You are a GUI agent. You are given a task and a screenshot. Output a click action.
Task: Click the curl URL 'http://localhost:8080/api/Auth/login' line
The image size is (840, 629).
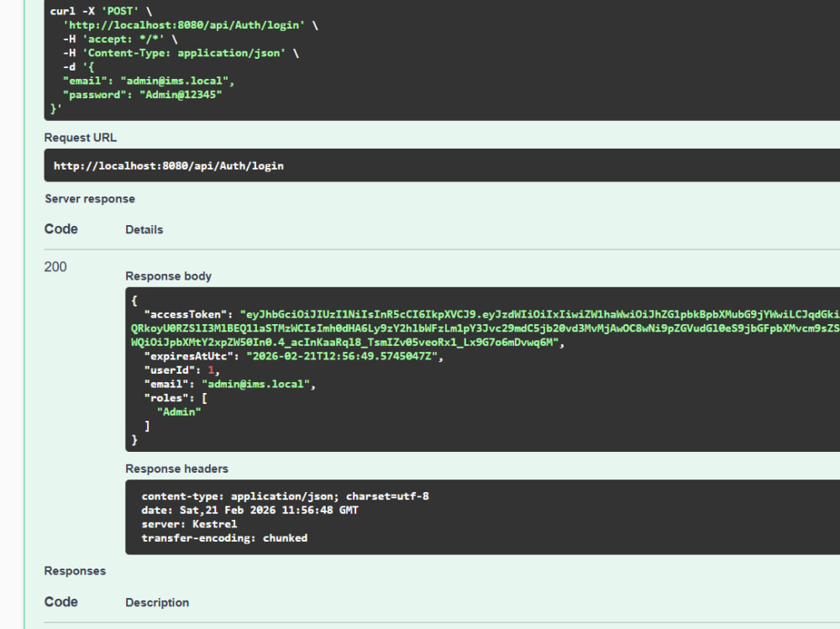coord(190,25)
